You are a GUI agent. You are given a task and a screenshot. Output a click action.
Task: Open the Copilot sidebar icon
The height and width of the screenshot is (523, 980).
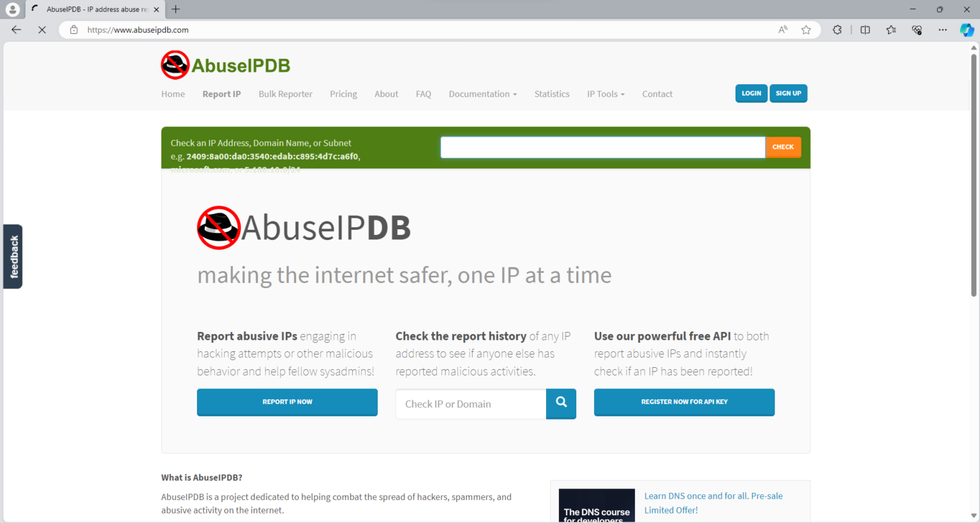[967, 30]
